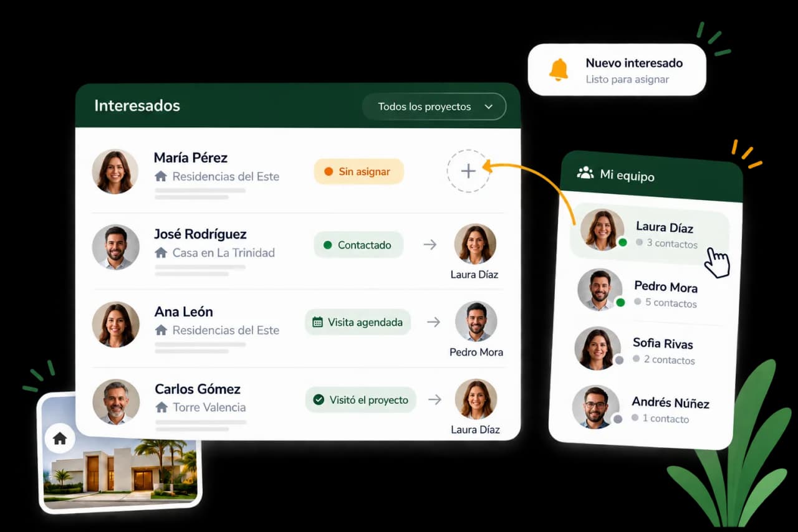798x532 pixels.
Task: Click the Sin asignar status badge
Action: click(x=358, y=171)
